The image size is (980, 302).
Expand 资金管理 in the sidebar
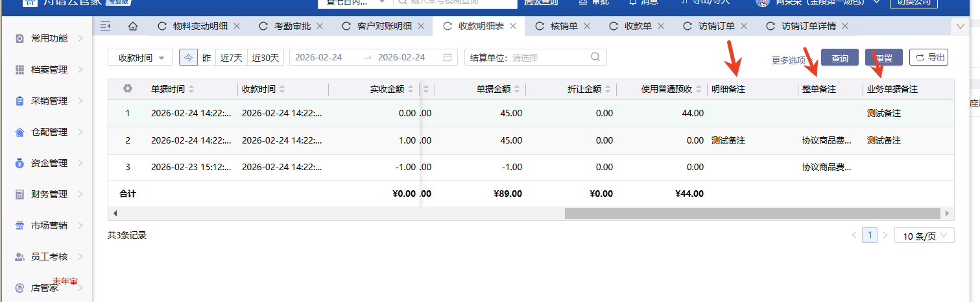pos(49,163)
